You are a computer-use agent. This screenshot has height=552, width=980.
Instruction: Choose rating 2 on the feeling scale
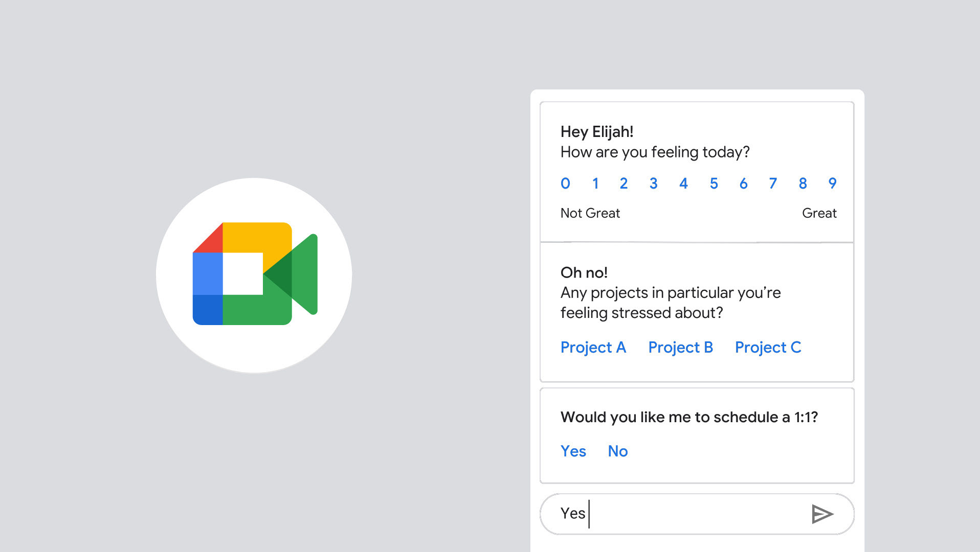coord(623,183)
